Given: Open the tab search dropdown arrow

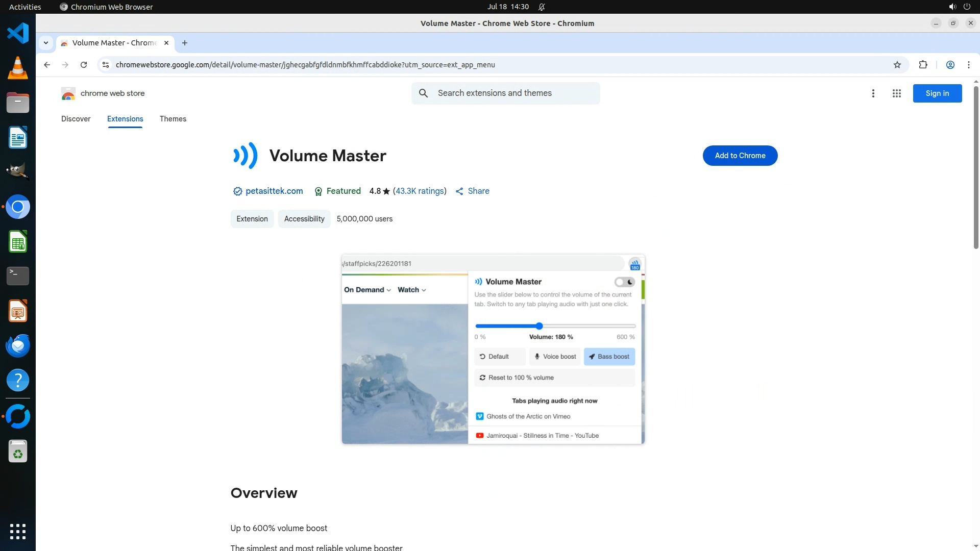Looking at the screenshot, I should [x=46, y=43].
